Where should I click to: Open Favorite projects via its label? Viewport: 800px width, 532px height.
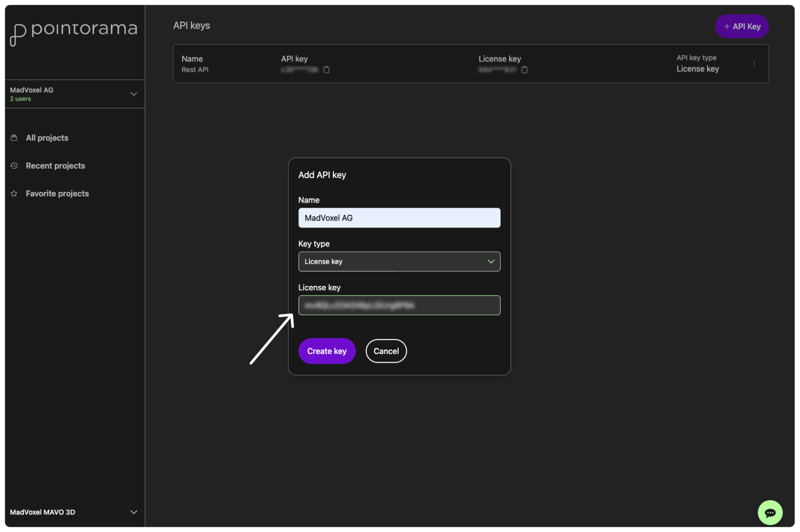[57, 194]
